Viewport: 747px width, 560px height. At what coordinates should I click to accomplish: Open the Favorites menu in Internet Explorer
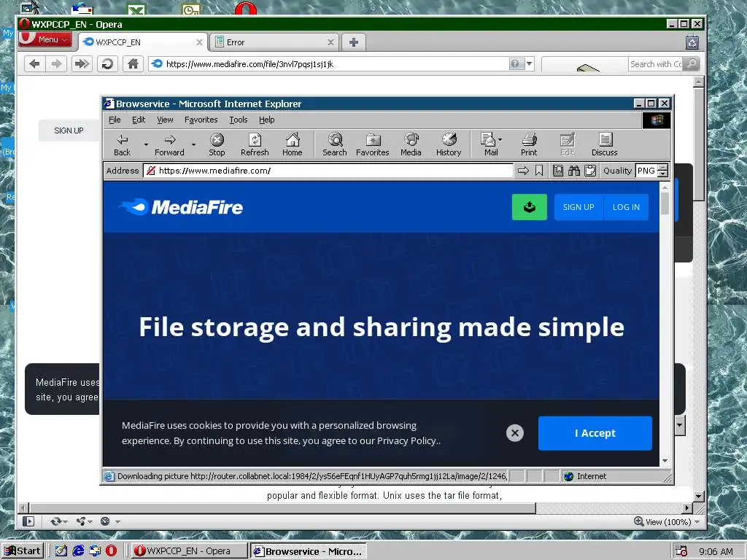(201, 120)
